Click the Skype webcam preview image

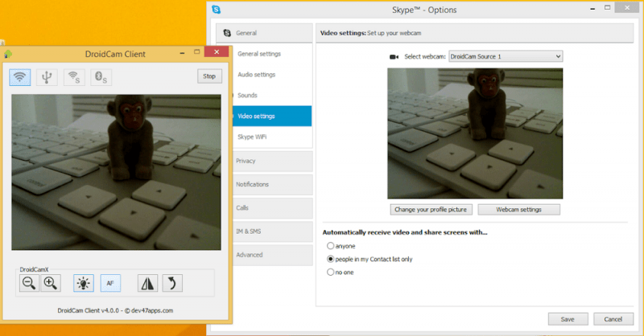pos(475,133)
